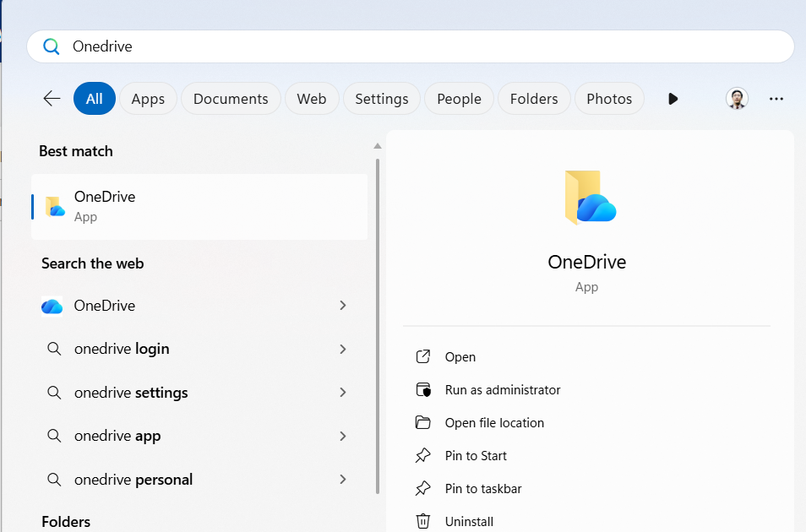The width and height of the screenshot is (806, 532).
Task: Click the back arrow in search panel
Action: 52,99
